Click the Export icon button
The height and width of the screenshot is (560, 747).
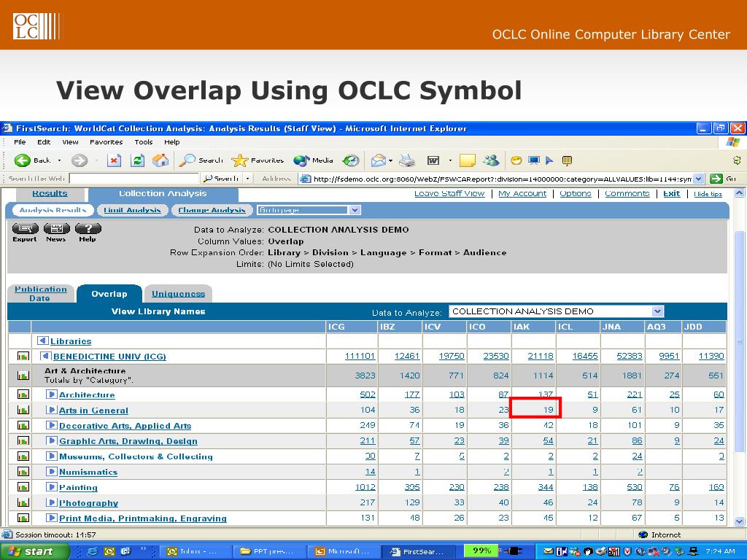pyautogui.click(x=25, y=233)
